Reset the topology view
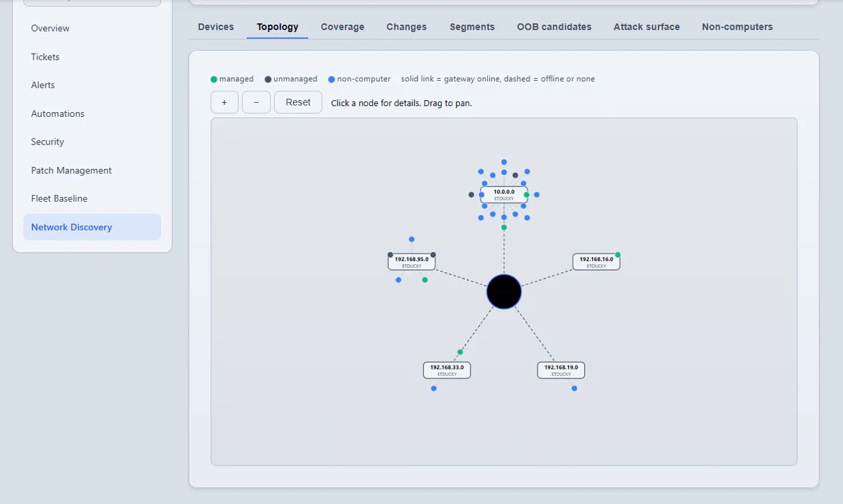Image resolution: width=843 pixels, height=504 pixels. pos(298,102)
